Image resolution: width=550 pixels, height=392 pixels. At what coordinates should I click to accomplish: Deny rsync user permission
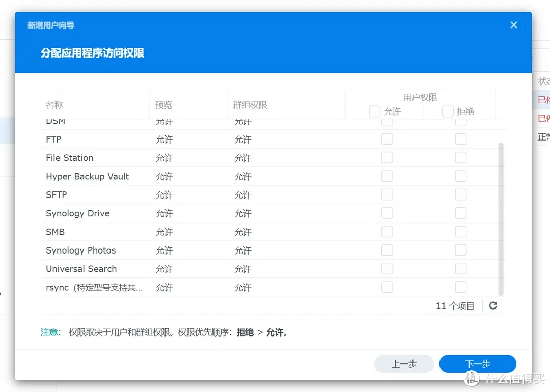pos(460,287)
